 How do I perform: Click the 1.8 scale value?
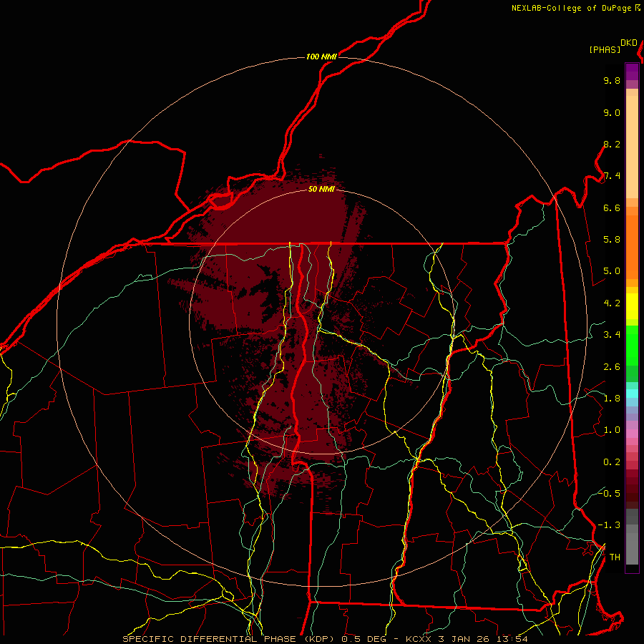(612, 399)
